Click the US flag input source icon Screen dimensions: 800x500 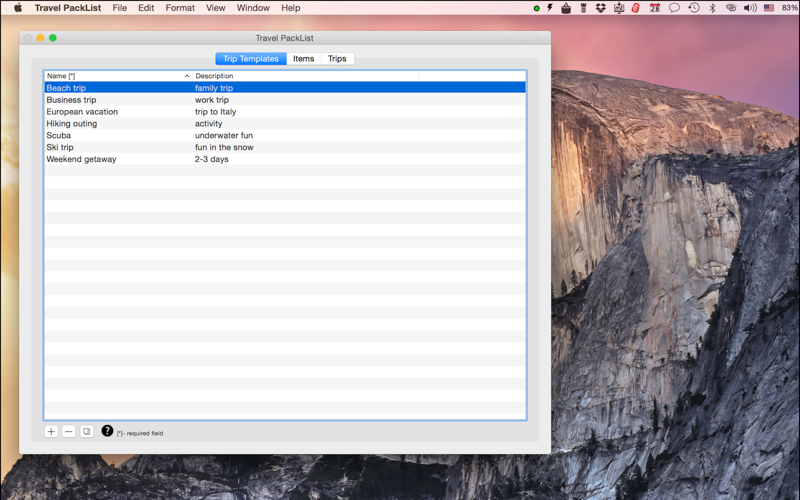[x=769, y=8]
